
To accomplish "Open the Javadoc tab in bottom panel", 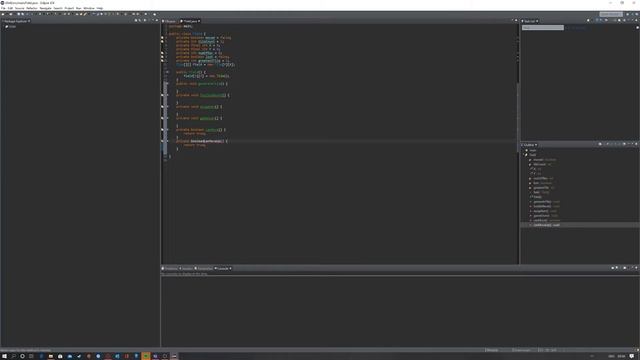I will (x=187, y=269).
